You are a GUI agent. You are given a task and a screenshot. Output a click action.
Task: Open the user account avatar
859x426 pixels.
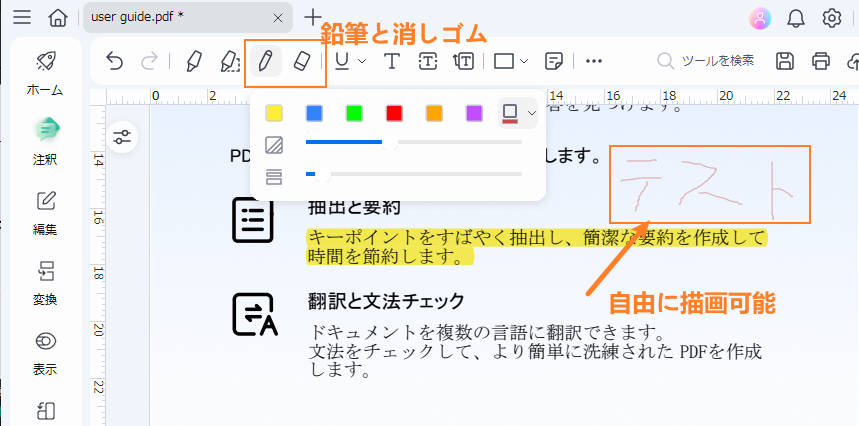click(x=760, y=19)
